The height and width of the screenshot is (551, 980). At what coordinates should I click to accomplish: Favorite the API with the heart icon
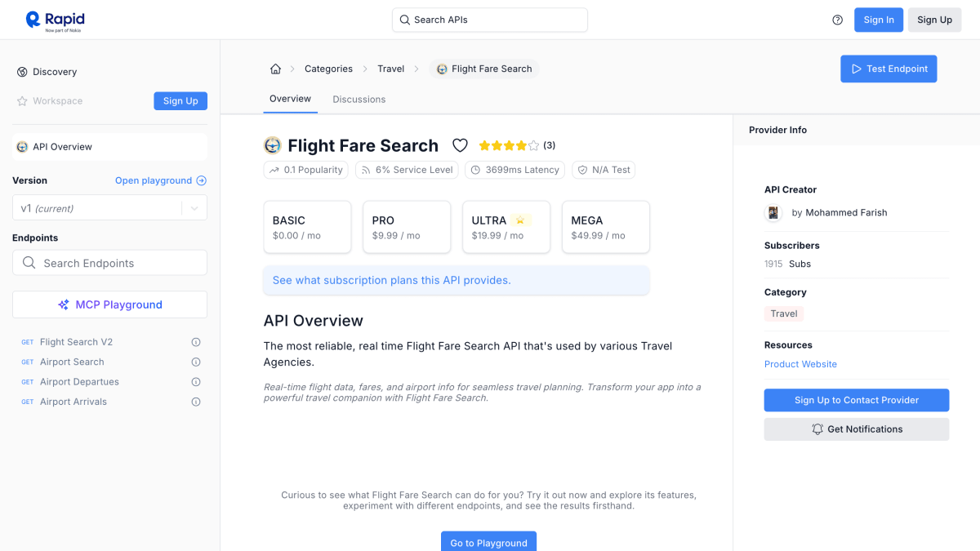pyautogui.click(x=460, y=145)
